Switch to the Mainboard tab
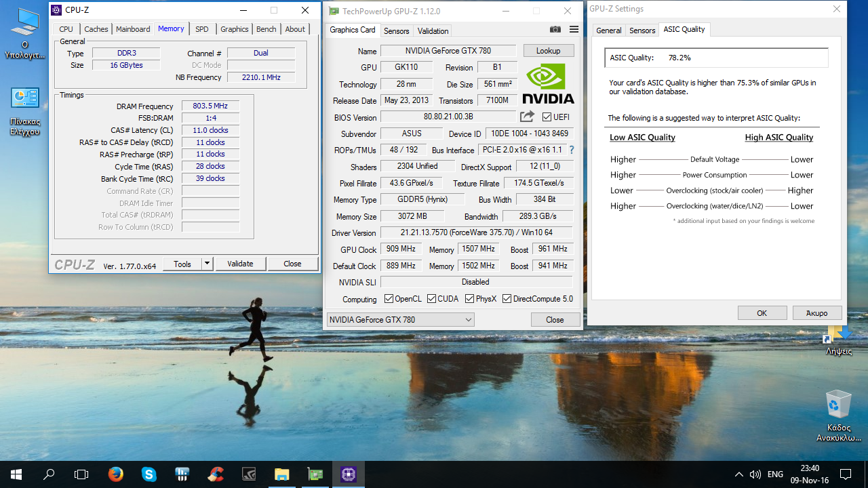This screenshot has width=868, height=488. tap(133, 29)
